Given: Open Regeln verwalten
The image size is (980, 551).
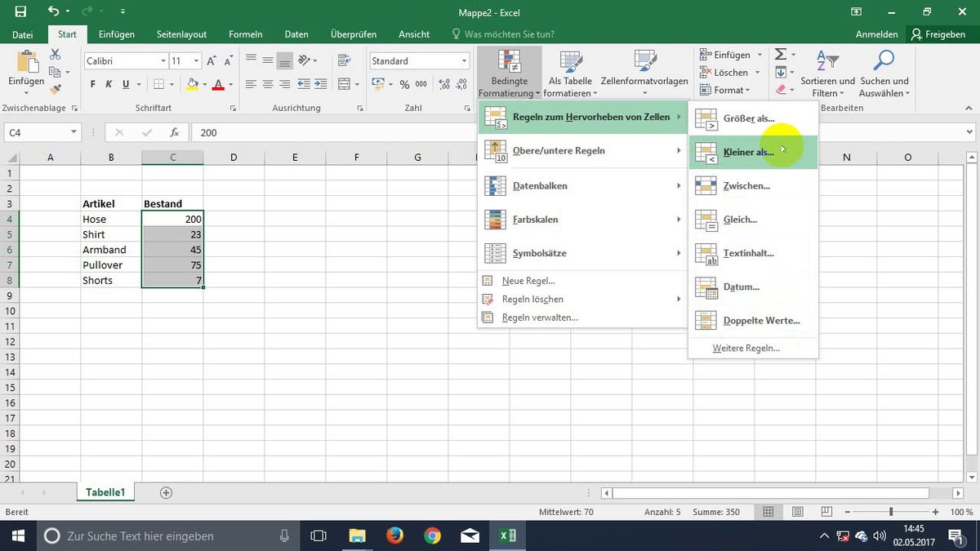Looking at the screenshot, I should (539, 318).
